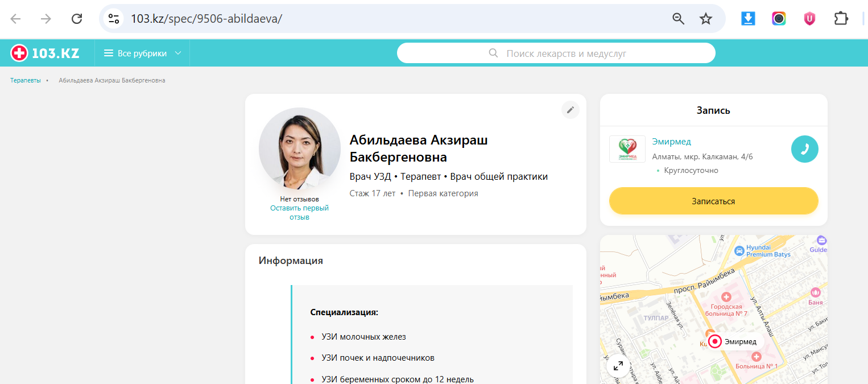The image size is (868, 384).
Task: Click the doctor's name heading
Action: point(419,148)
